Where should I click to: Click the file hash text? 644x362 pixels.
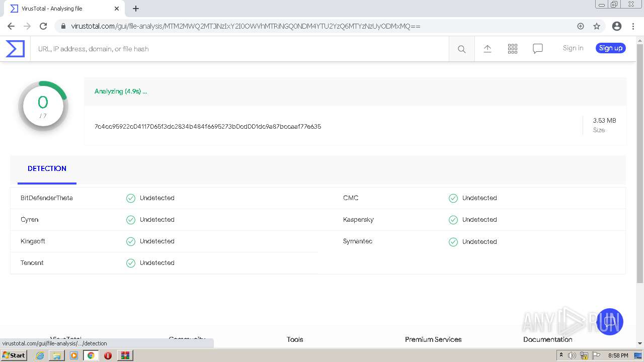(208, 127)
